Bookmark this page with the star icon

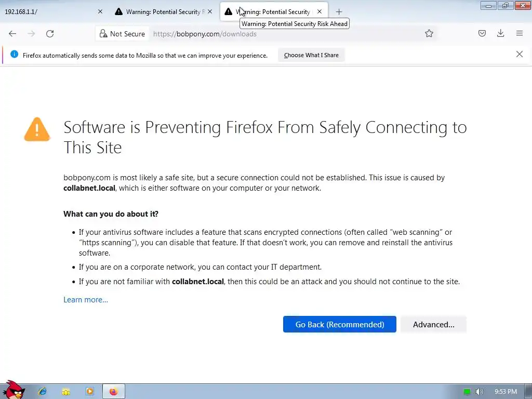[x=429, y=34]
